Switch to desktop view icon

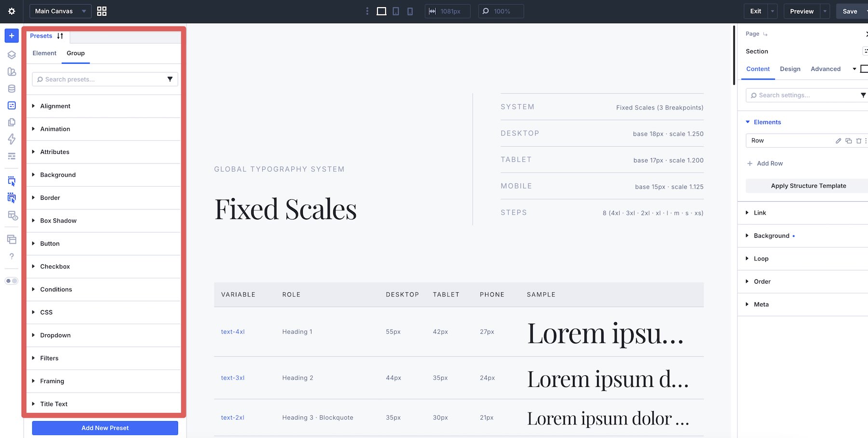coord(381,11)
